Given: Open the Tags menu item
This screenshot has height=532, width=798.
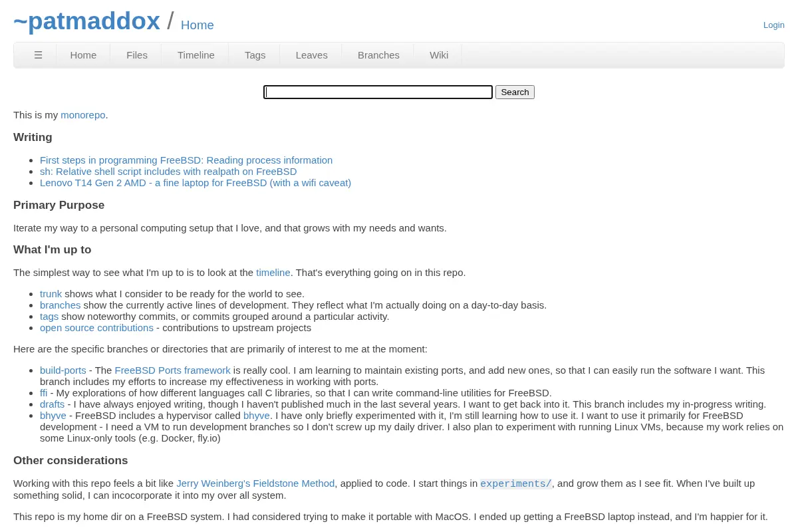Looking at the screenshot, I should (255, 55).
